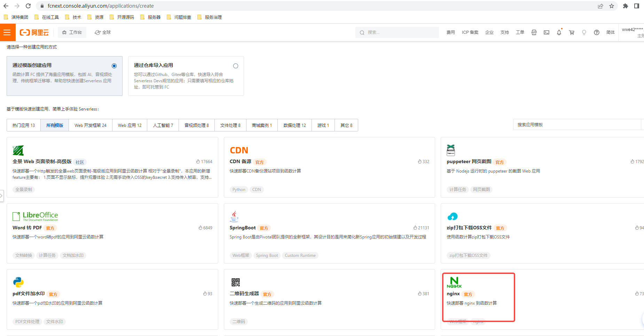Click the LibreOffice logo of Word 转 PDF
The width and height of the screenshot is (644, 336).
click(x=35, y=216)
